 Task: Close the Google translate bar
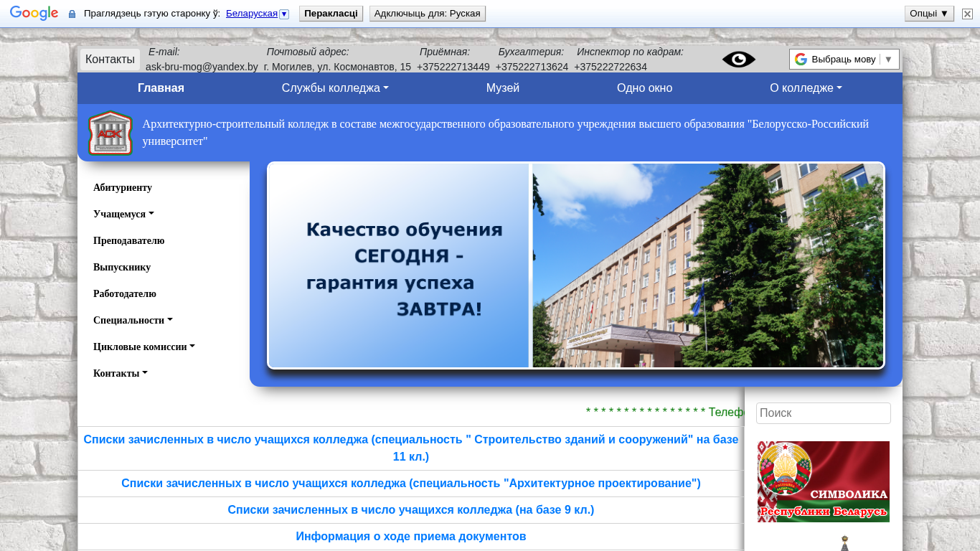click(967, 14)
